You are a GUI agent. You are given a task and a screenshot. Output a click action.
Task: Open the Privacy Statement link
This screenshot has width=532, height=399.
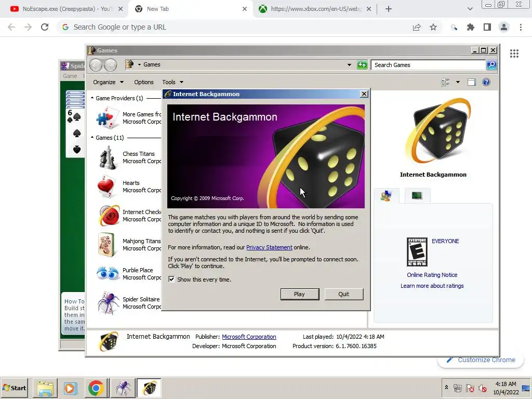pos(269,247)
